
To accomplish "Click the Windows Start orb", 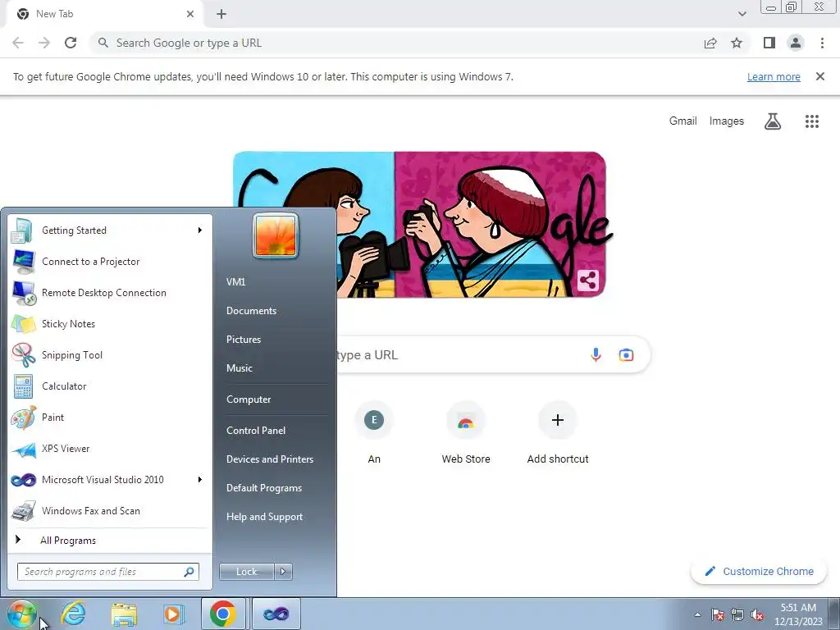I will [x=21, y=614].
